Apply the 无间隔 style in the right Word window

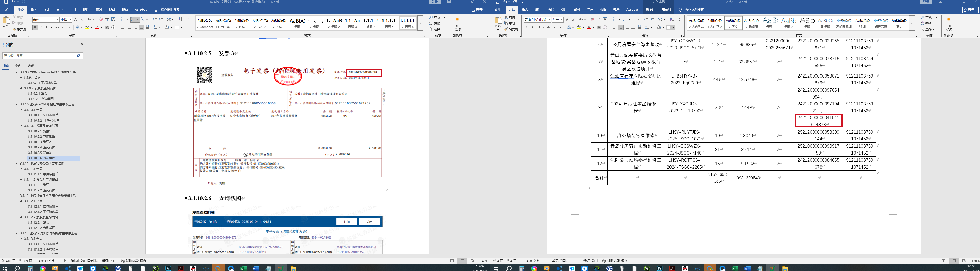(751, 23)
